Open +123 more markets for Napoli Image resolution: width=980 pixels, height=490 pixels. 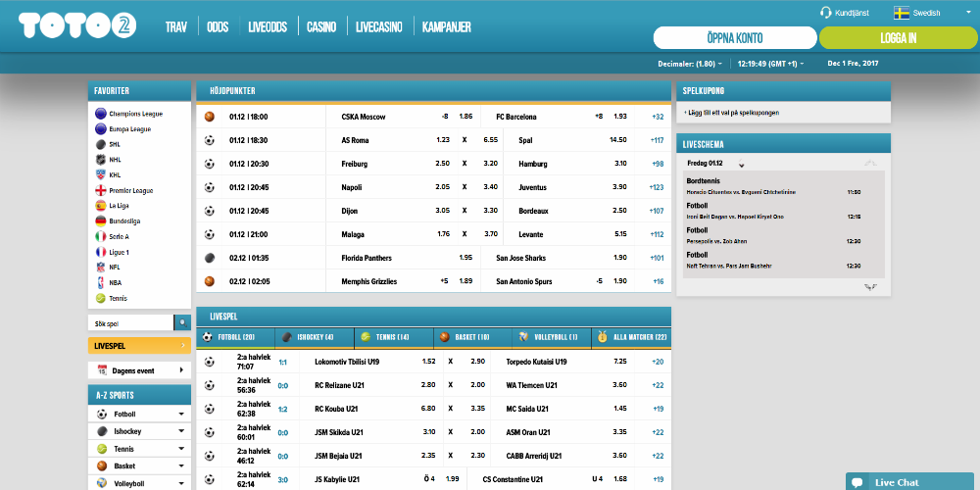pos(657,187)
